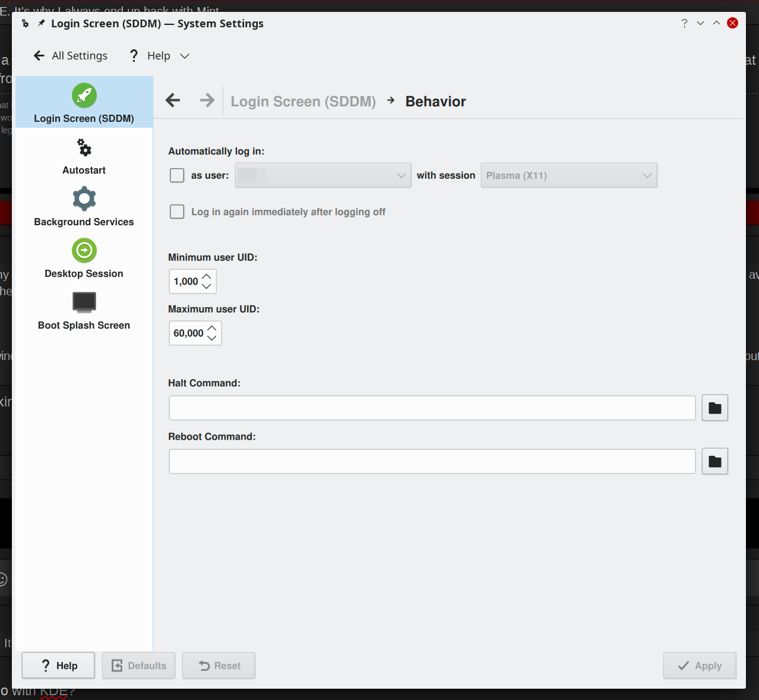Click the settings app icon in title bar
The width and height of the screenshot is (759, 700).
(25, 23)
